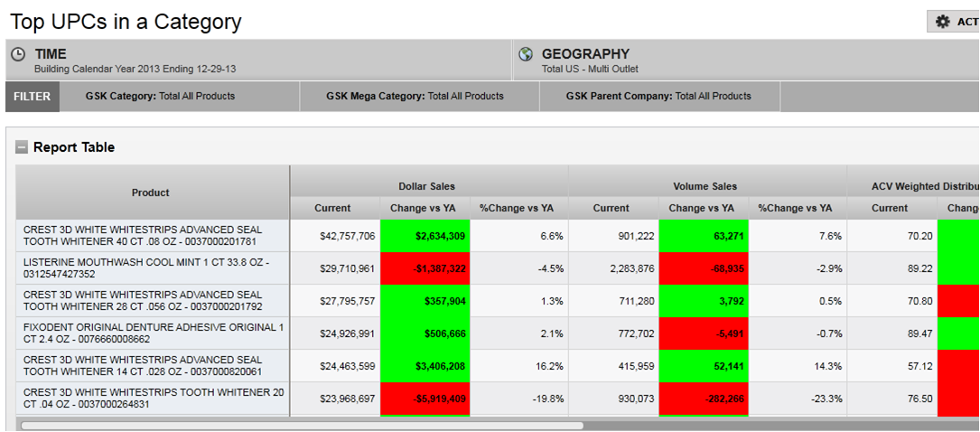Open the GSK Mega Category filter
This screenshot has height=432, width=980.
click(x=415, y=96)
